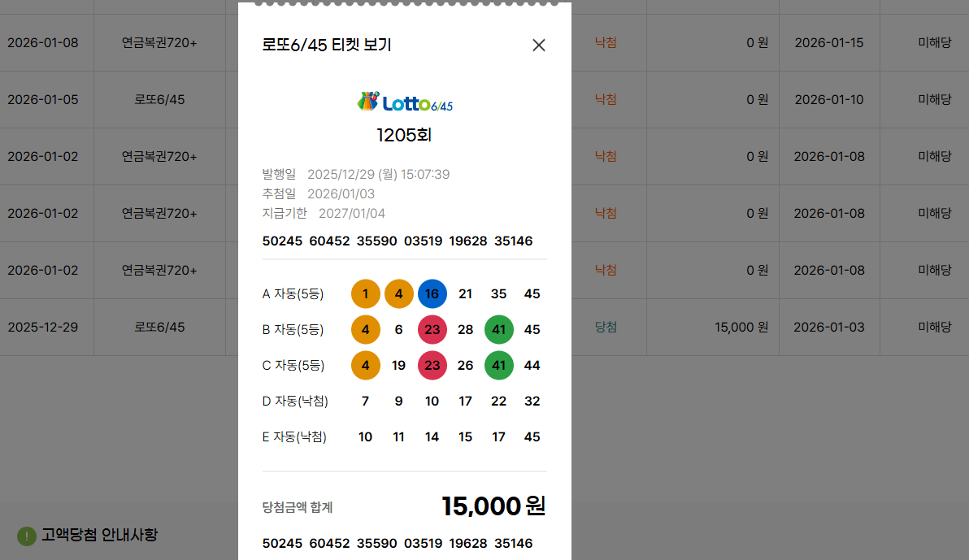Viewport: 969px width, 560px height.
Task: Click red ball 23 in row C
Action: [432, 366]
